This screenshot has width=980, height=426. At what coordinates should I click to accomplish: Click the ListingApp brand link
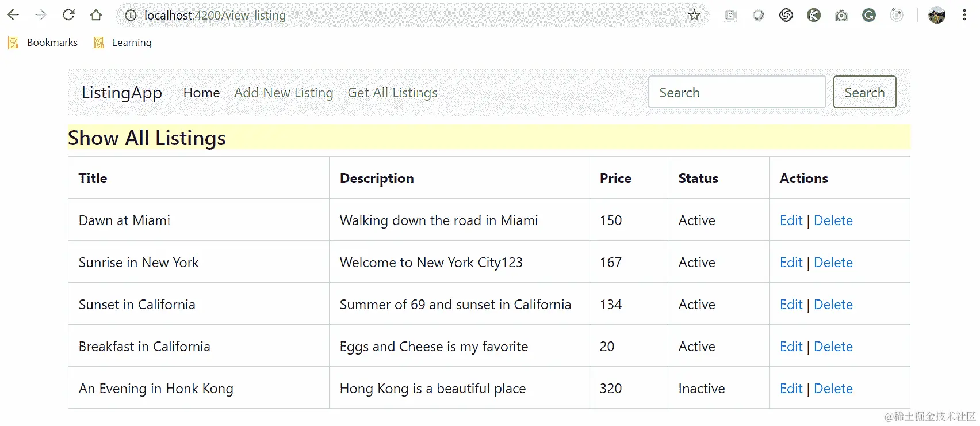[x=122, y=93]
